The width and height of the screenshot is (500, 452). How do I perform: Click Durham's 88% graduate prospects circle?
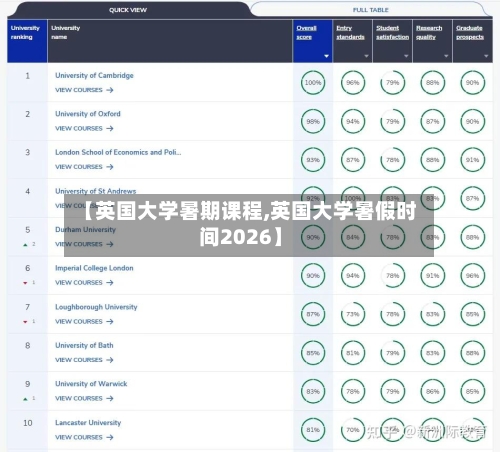pyautogui.click(x=472, y=237)
